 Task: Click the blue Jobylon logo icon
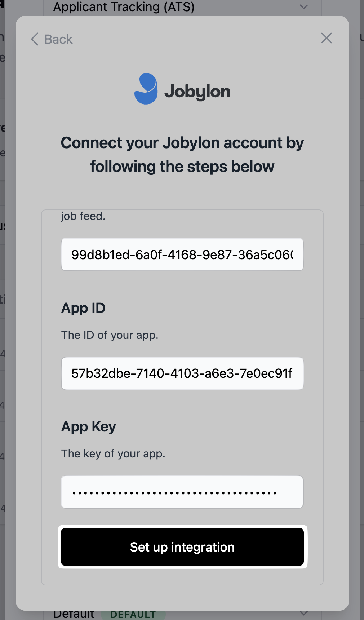[x=146, y=89]
